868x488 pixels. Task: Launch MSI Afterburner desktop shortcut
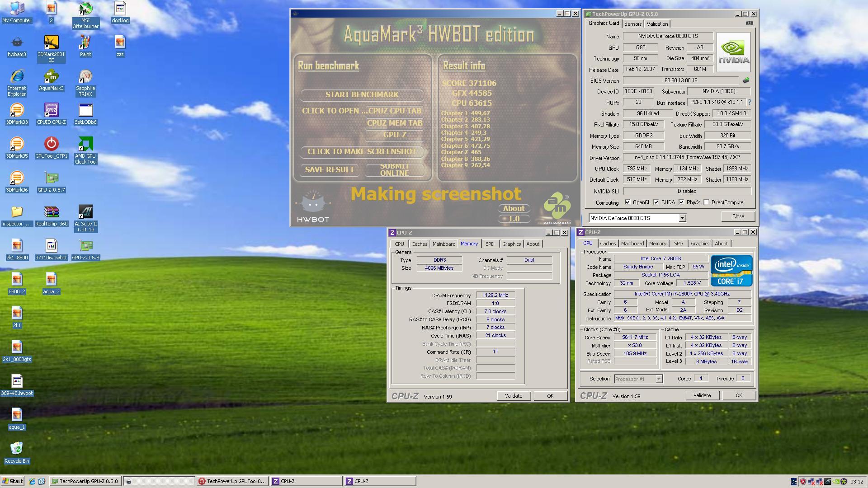pyautogui.click(x=85, y=15)
